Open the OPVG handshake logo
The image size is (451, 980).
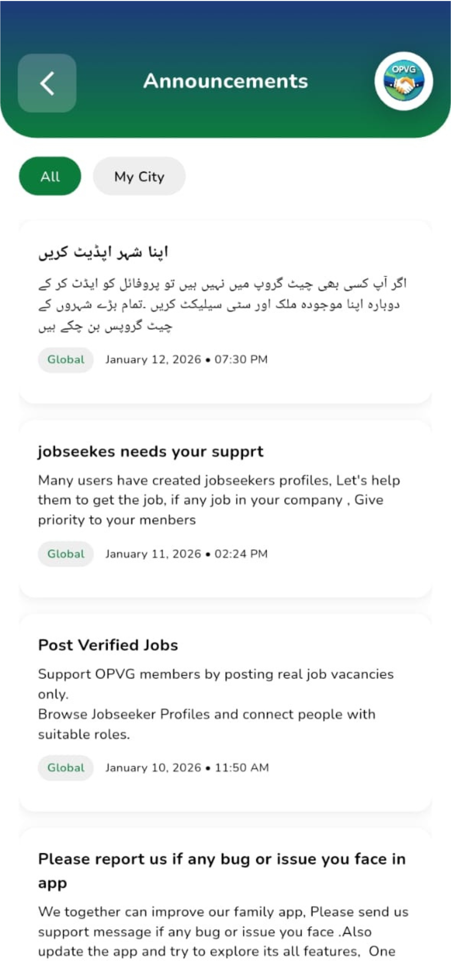click(x=403, y=81)
